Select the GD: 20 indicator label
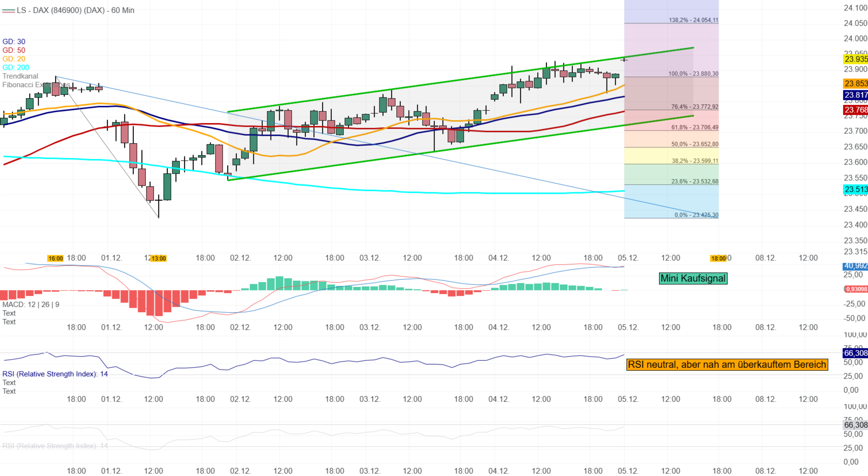The image size is (868, 476). point(14,59)
